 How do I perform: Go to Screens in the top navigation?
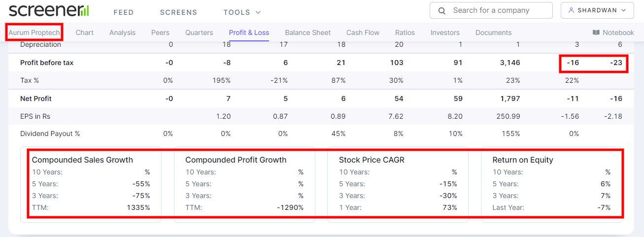point(178,12)
